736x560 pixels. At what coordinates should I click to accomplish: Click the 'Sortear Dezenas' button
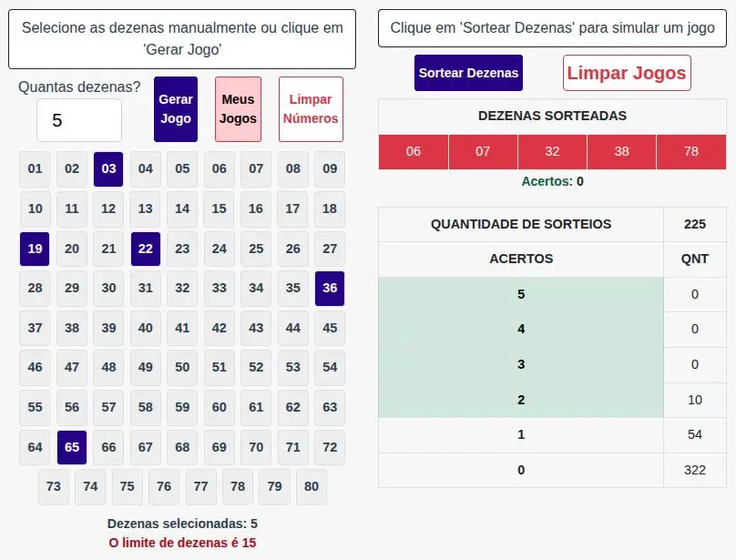tap(468, 73)
